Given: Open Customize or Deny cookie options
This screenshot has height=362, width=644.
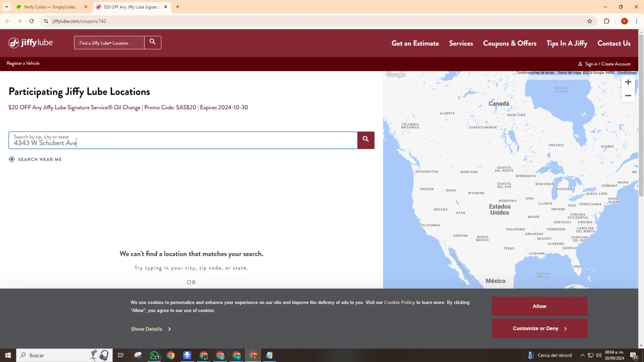Looking at the screenshot, I should 540,329.
